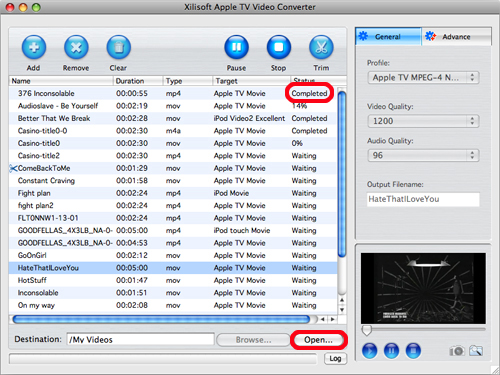Click the scroll down arrow of list
The width and height of the screenshot is (500, 375).
(342, 310)
